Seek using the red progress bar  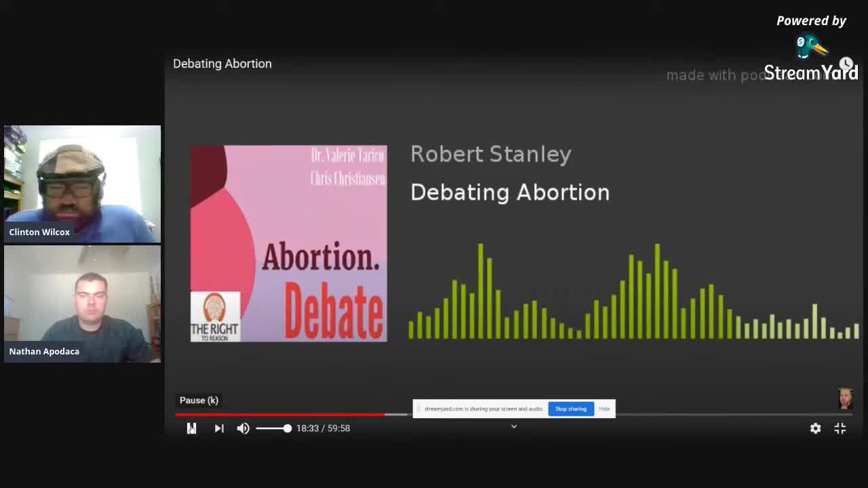(x=280, y=414)
